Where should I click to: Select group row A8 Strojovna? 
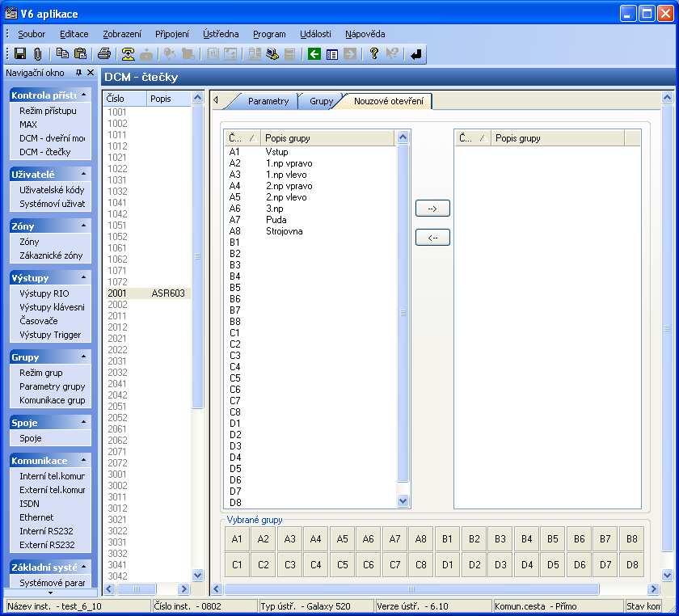tap(310, 231)
